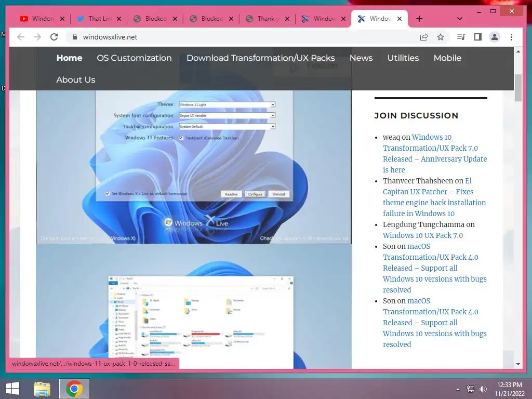532x399 pixels.
Task: Open first macOS Transformation/UX Pack 4.0 link
Action: point(435,268)
